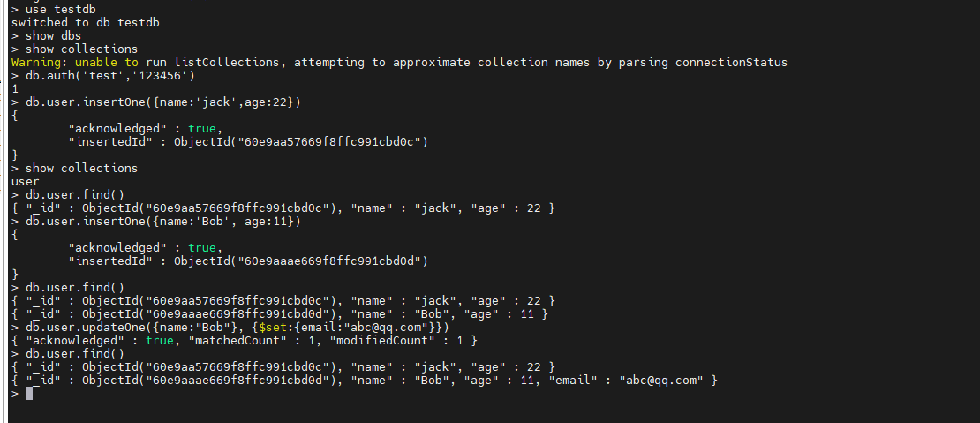Click the 'user' collection name output
This screenshot has width=980, height=423.
pos(26,181)
